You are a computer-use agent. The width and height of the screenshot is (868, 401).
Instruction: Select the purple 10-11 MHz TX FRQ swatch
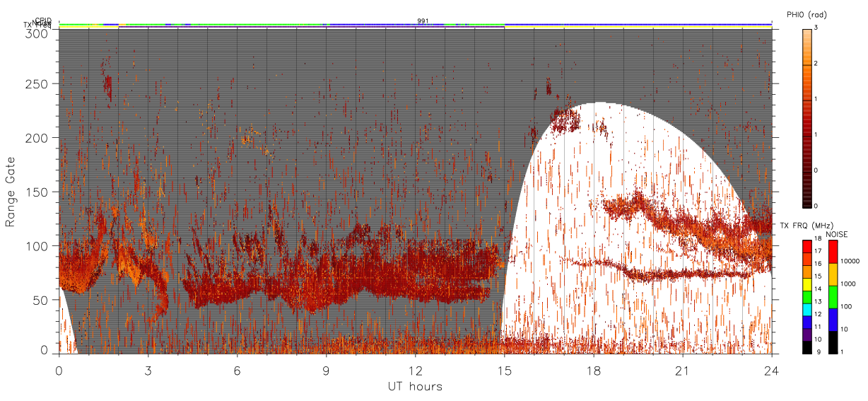coord(807,333)
